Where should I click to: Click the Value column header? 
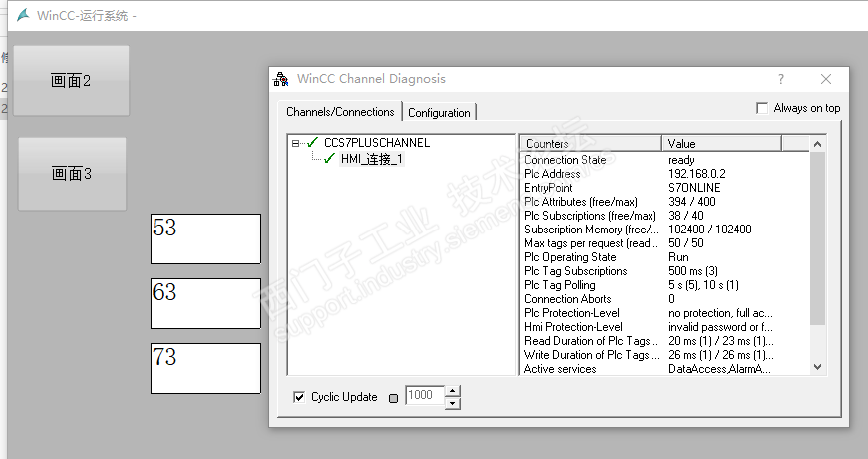pos(722,144)
